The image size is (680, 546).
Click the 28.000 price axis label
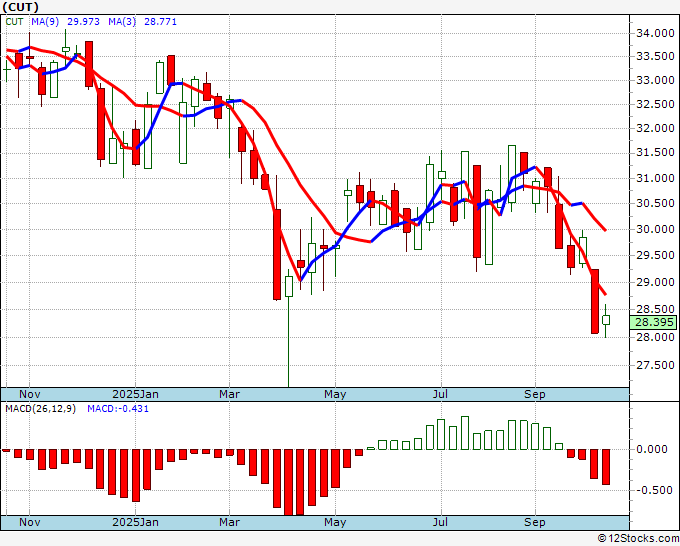pyautogui.click(x=655, y=337)
